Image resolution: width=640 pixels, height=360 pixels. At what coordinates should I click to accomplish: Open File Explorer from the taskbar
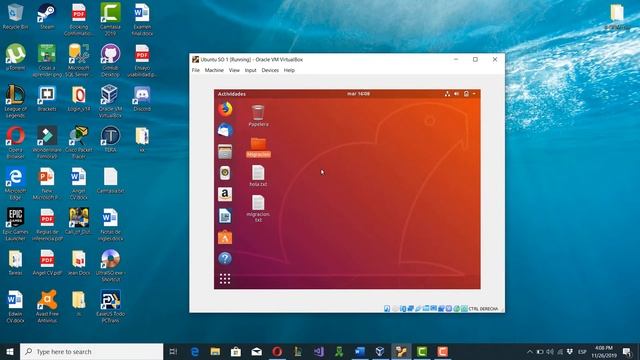pos(215,351)
